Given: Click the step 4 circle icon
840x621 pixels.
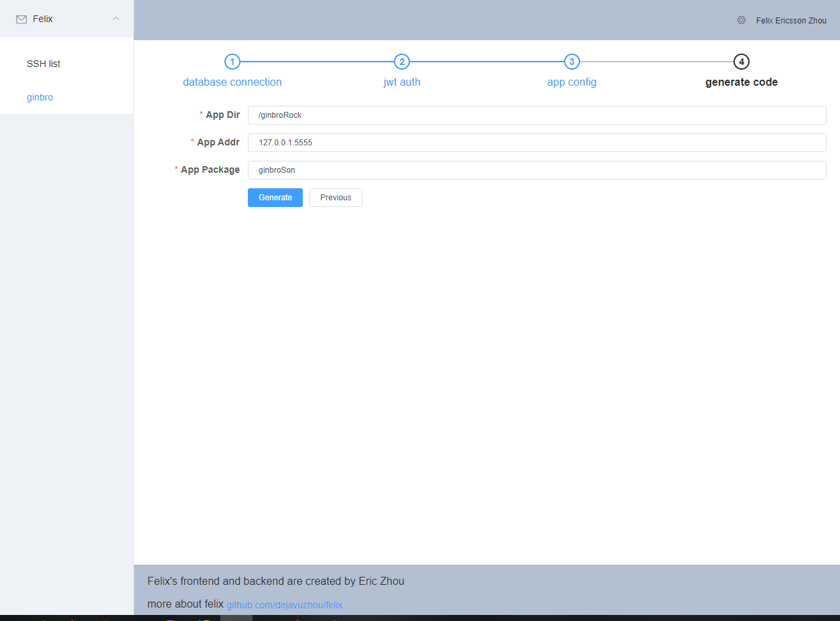Looking at the screenshot, I should (x=741, y=62).
